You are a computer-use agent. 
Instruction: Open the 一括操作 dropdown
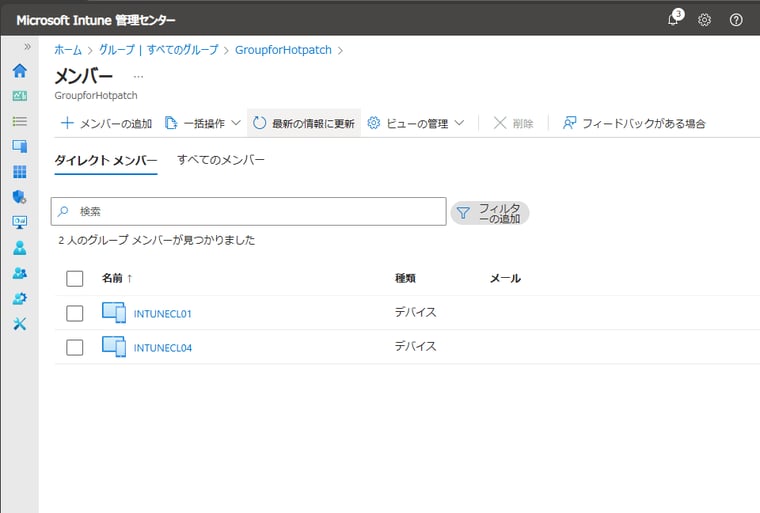tap(203, 123)
